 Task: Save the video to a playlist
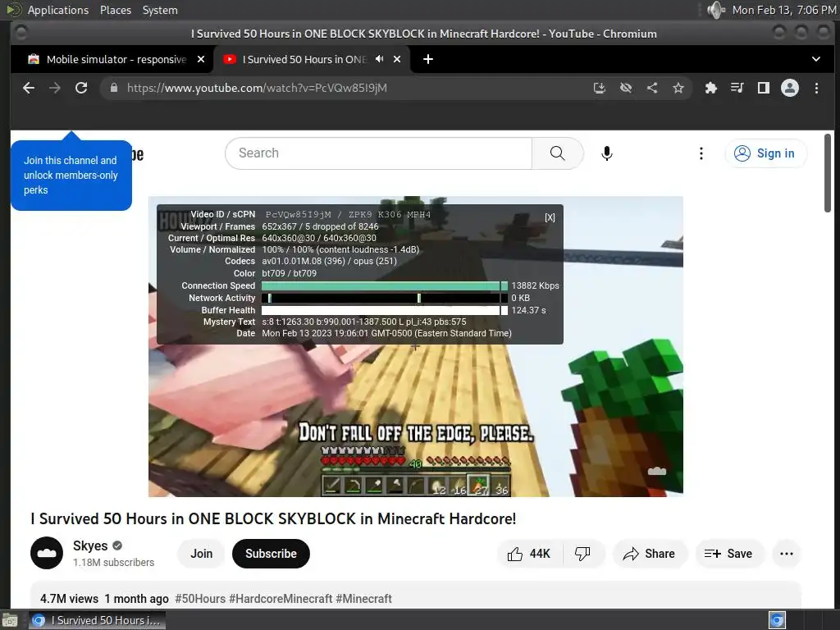pyautogui.click(x=728, y=554)
